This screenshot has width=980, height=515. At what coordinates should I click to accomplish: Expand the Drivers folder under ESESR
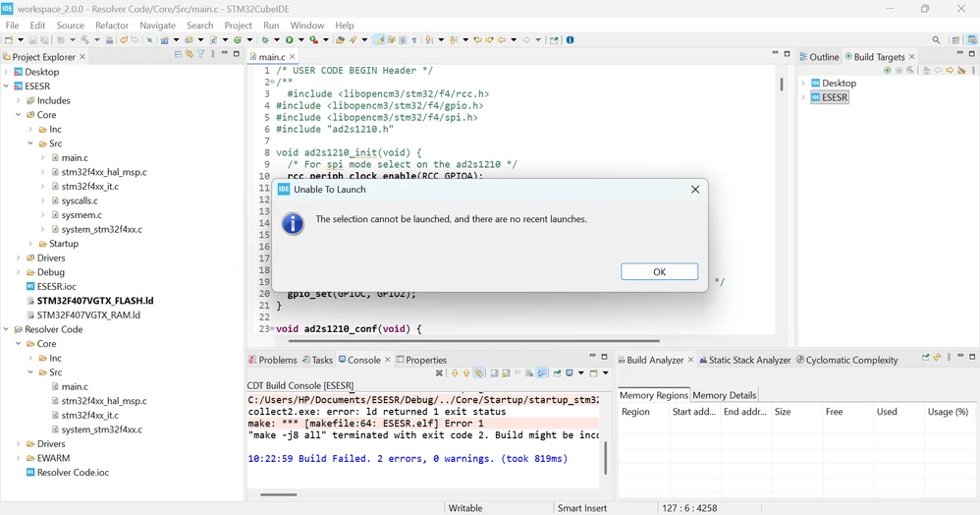click(x=18, y=257)
